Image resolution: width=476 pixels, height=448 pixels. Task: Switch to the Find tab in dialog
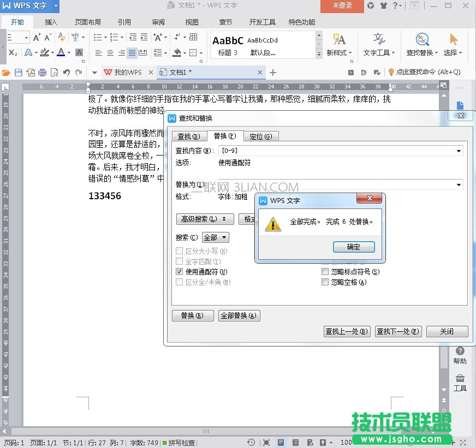coord(188,136)
